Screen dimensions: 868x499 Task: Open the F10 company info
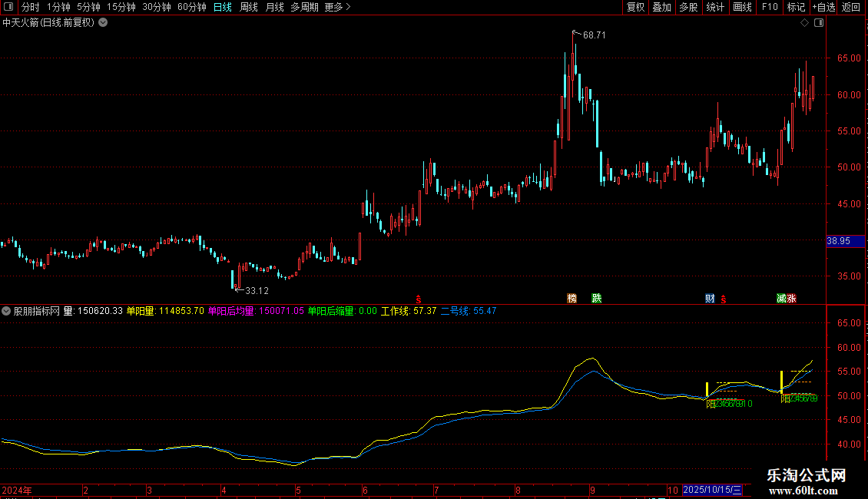770,7
